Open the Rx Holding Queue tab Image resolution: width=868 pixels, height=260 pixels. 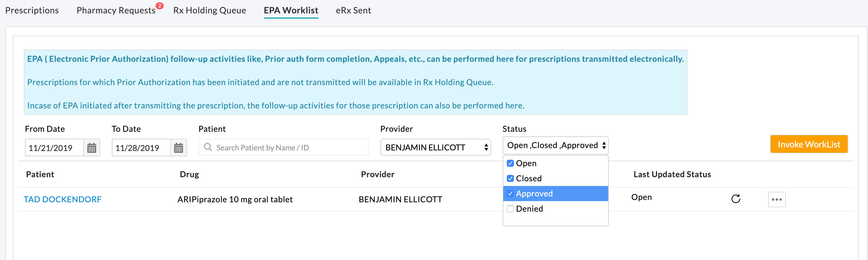click(209, 10)
